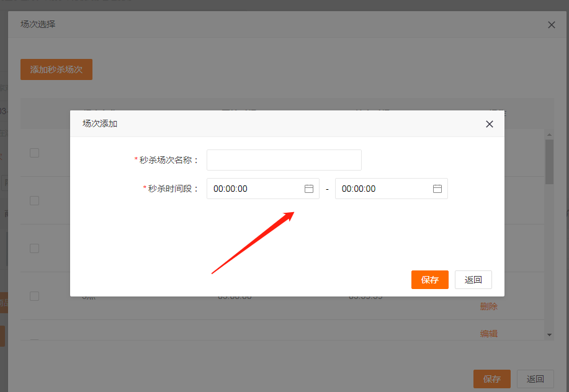Click the 返回 button at the bottom right
The image size is (569, 392).
point(535,379)
